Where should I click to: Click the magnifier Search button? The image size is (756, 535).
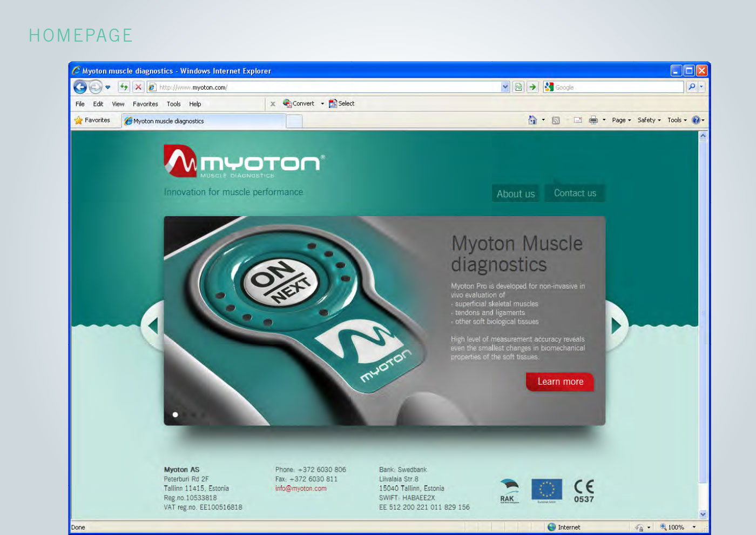click(691, 87)
